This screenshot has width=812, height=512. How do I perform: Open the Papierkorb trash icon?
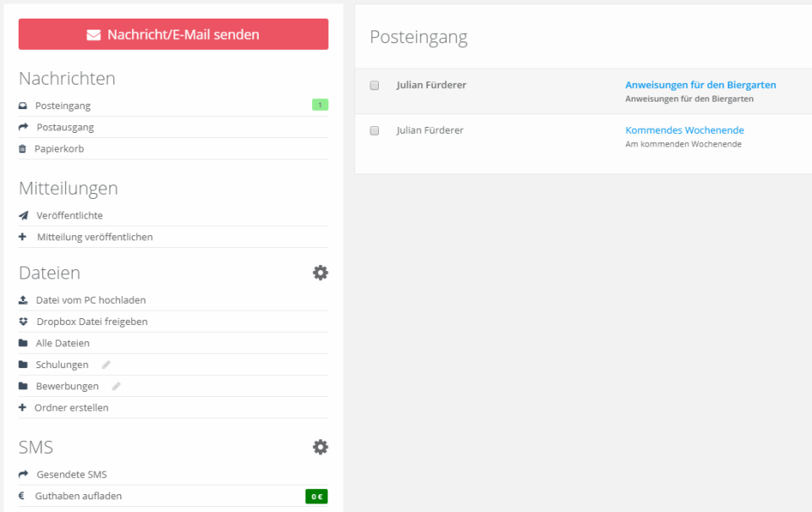[x=21, y=148]
